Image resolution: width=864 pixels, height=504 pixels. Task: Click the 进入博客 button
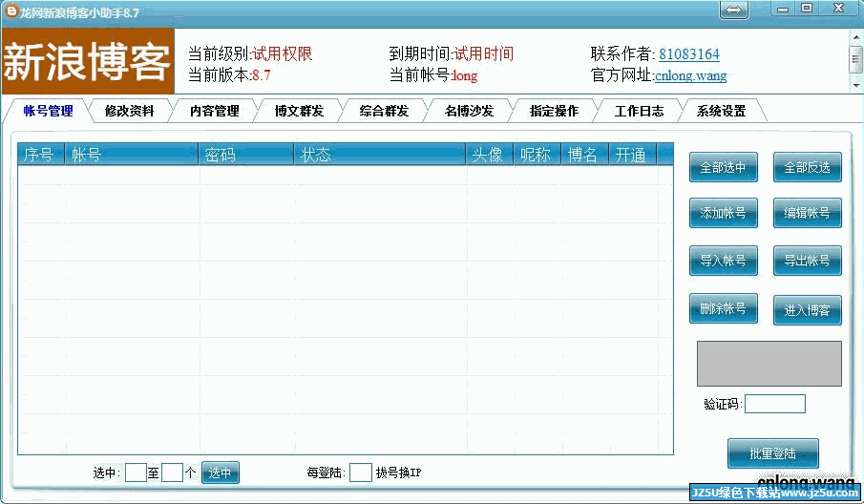(808, 310)
